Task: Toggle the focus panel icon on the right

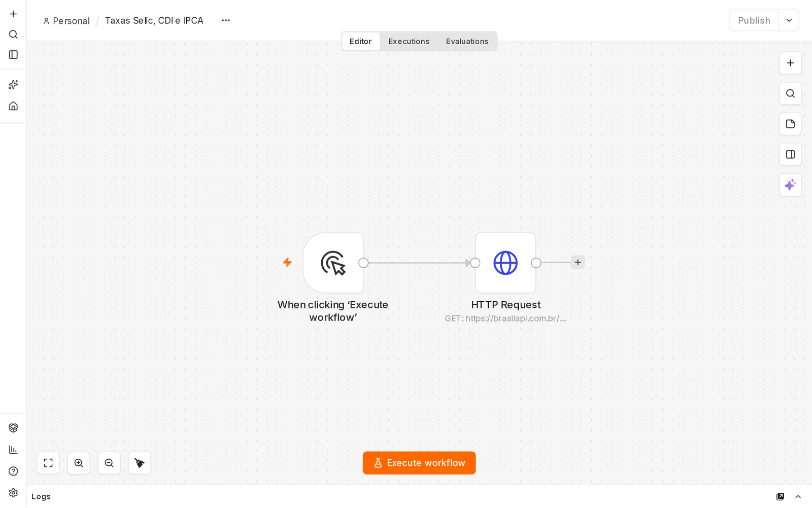Action: [790, 154]
